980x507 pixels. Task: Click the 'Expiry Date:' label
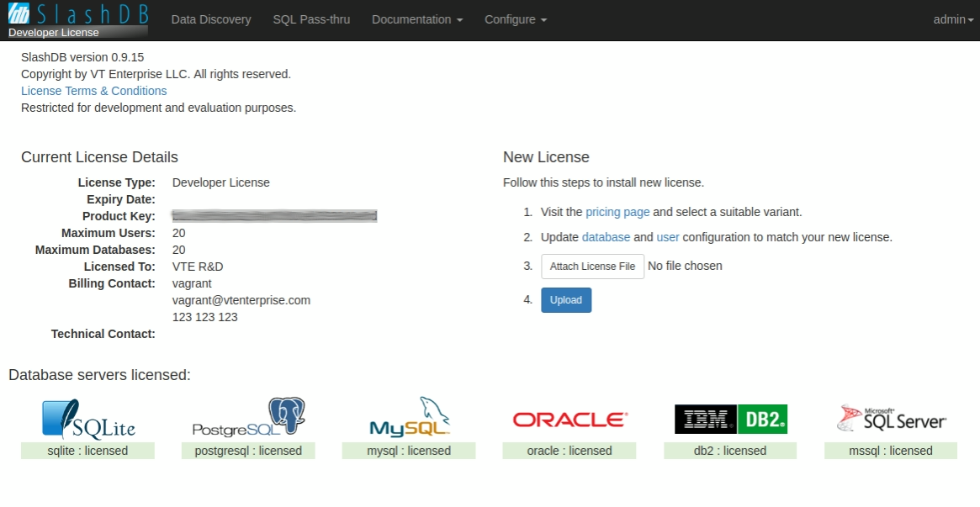(x=121, y=200)
